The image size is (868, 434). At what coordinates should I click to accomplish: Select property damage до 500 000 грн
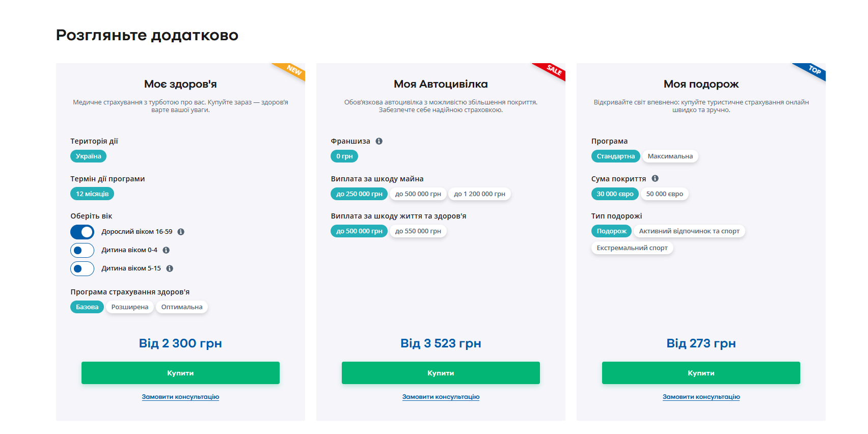coord(418,194)
